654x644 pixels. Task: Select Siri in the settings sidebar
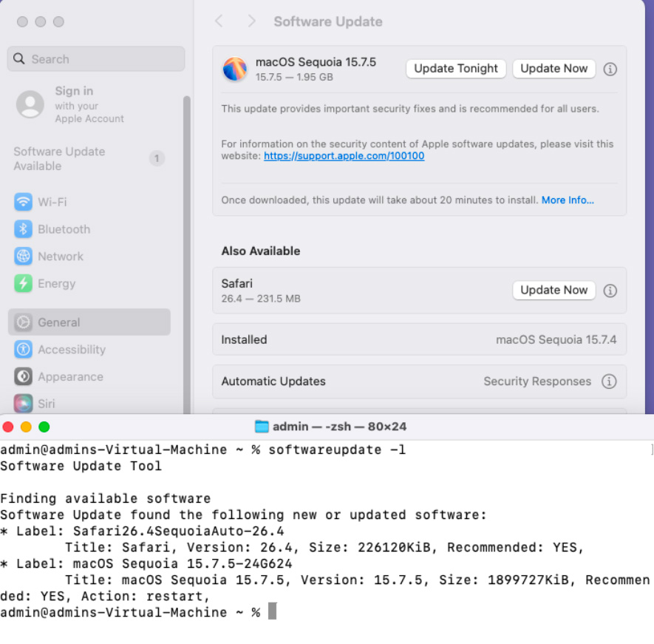[89, 404]
